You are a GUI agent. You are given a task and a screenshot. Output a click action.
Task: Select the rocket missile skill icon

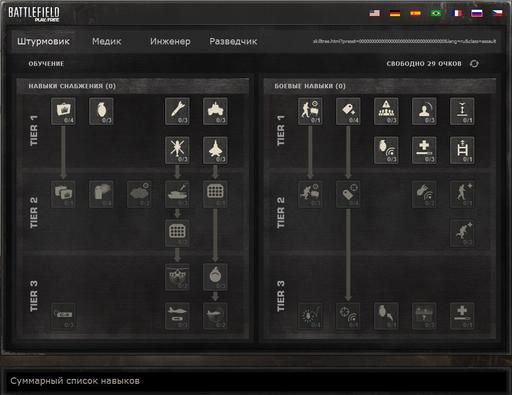point(177,111)
